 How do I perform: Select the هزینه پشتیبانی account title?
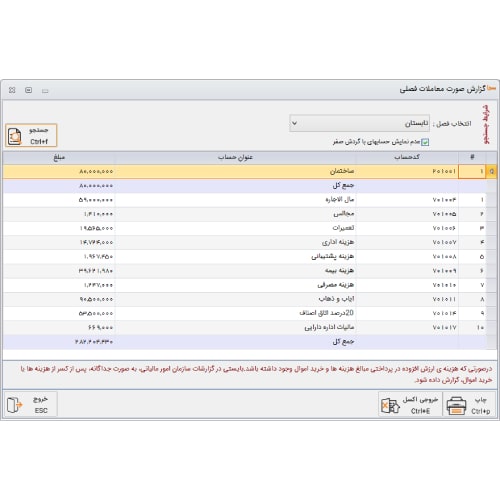coord(333,256)
